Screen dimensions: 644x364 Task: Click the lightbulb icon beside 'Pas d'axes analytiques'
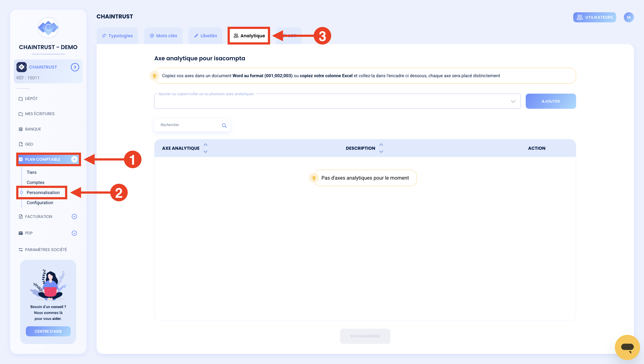[x=314, y=178]
